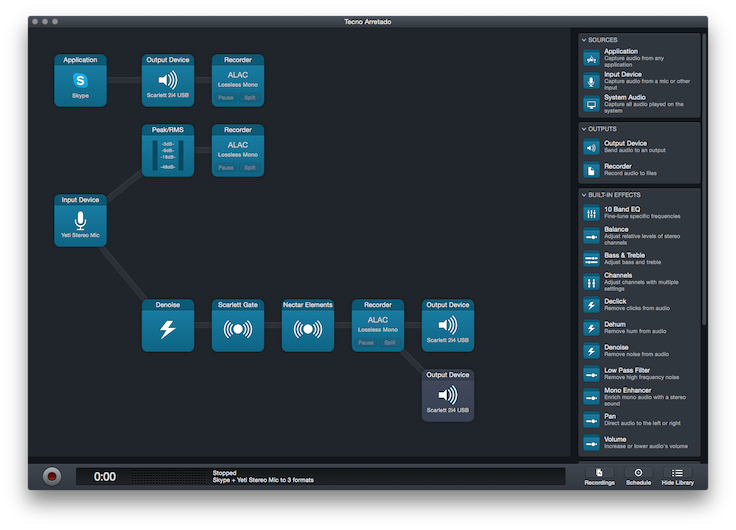Collapse the SOURCES section in the library
The height and width of the screenshot is (530, 736).
click(584, 40)
